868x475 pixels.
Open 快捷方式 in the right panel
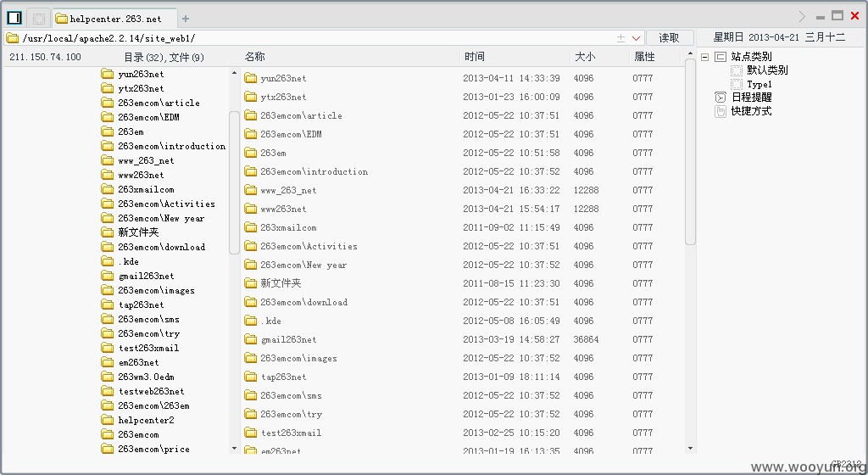(751, 111)
